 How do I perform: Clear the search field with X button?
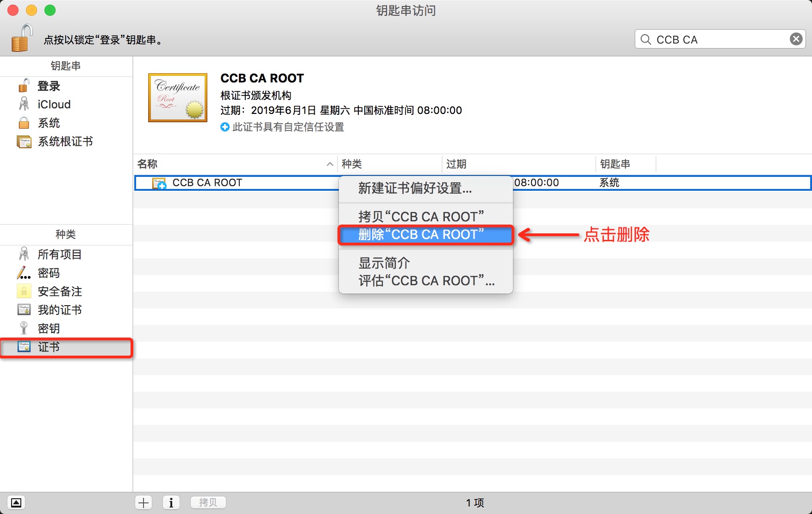[796, 39]
